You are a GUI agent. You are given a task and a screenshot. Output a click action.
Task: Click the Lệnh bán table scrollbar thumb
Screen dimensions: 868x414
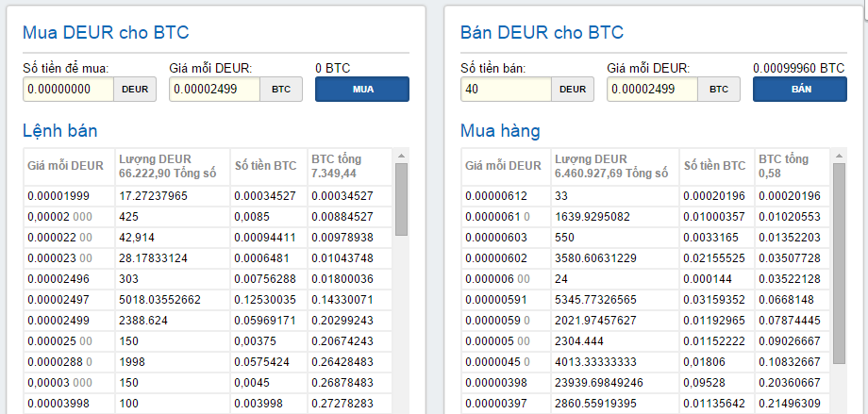pos(402,199)
